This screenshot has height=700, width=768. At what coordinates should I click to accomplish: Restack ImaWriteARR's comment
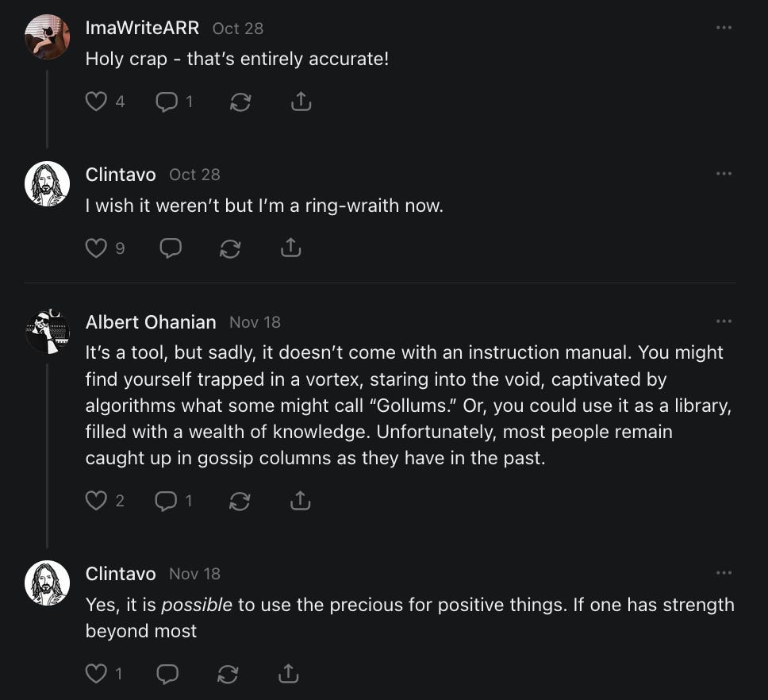240,102
